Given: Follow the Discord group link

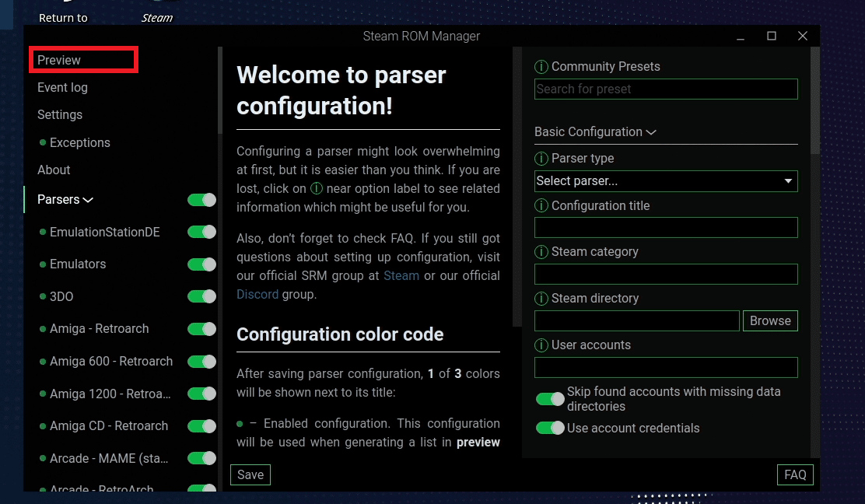Looking at the screenshot, I should point(257,295).
